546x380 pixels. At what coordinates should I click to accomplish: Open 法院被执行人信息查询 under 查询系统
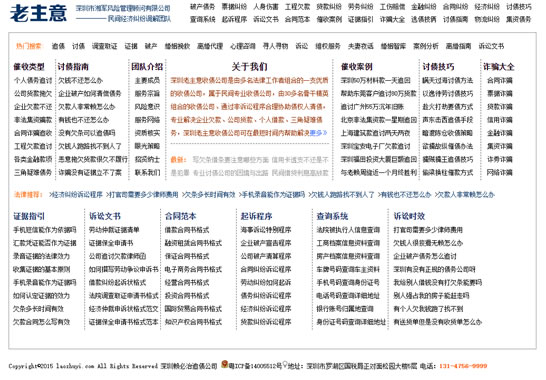(x=348, y=230)
